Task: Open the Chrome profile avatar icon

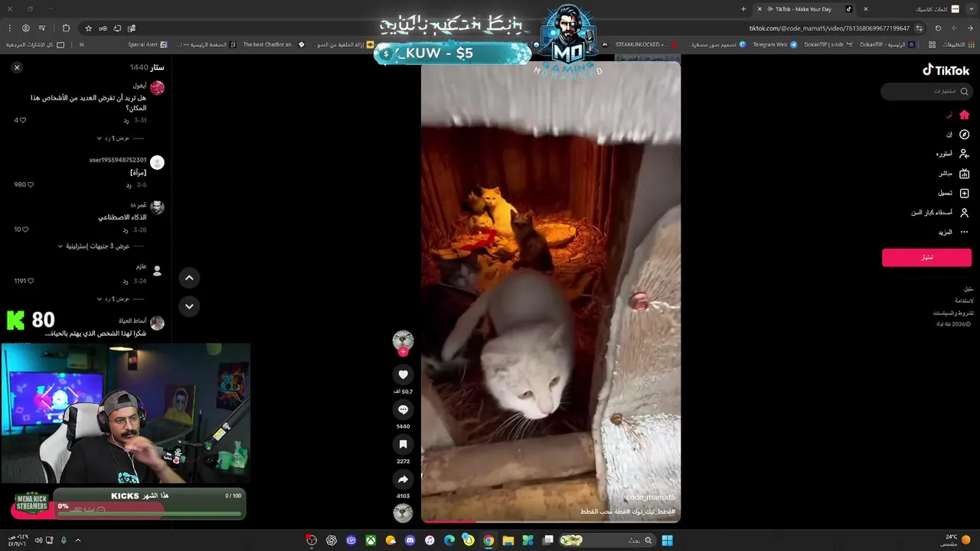Action: click(x=25, y=28)
